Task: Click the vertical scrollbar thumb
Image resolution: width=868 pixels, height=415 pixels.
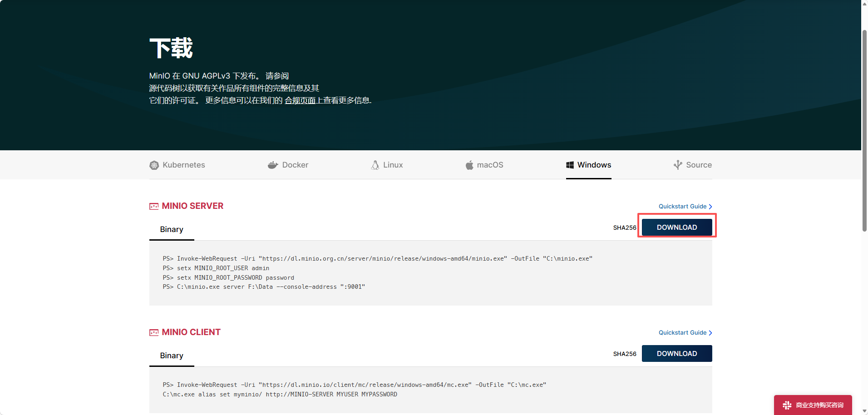Action: click(864, 132)
